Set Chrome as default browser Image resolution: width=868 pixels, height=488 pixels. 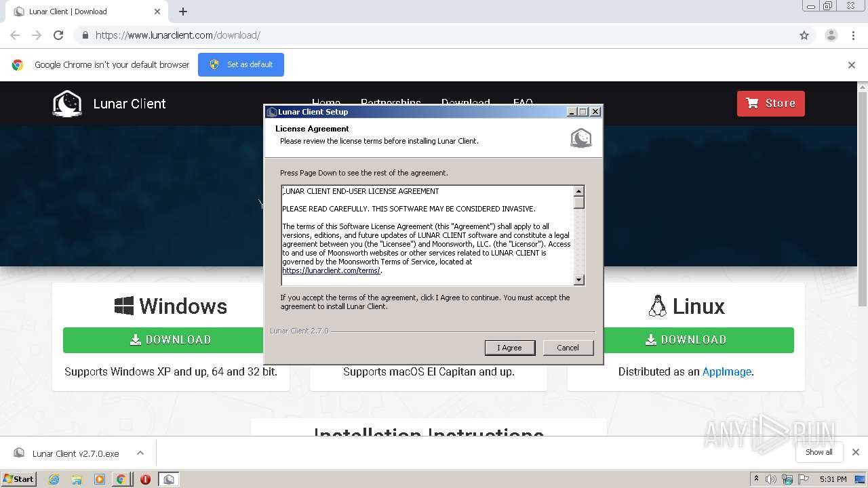(x=241, y=64)
